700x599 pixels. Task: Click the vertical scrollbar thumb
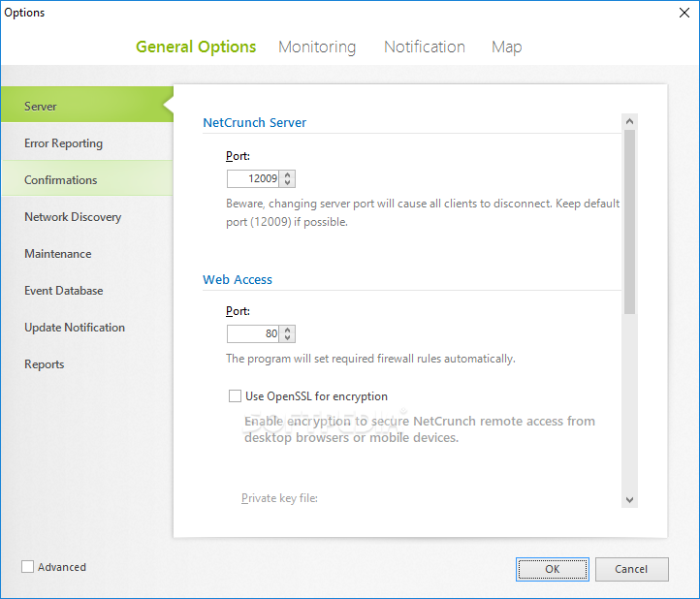pos(629,222)
